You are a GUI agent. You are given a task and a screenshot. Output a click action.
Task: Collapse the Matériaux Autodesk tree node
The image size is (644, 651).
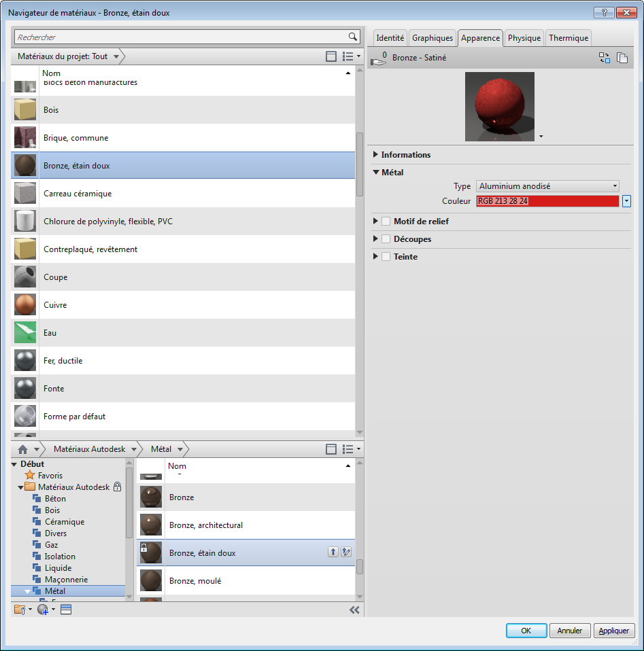click(x=21, y=487)
